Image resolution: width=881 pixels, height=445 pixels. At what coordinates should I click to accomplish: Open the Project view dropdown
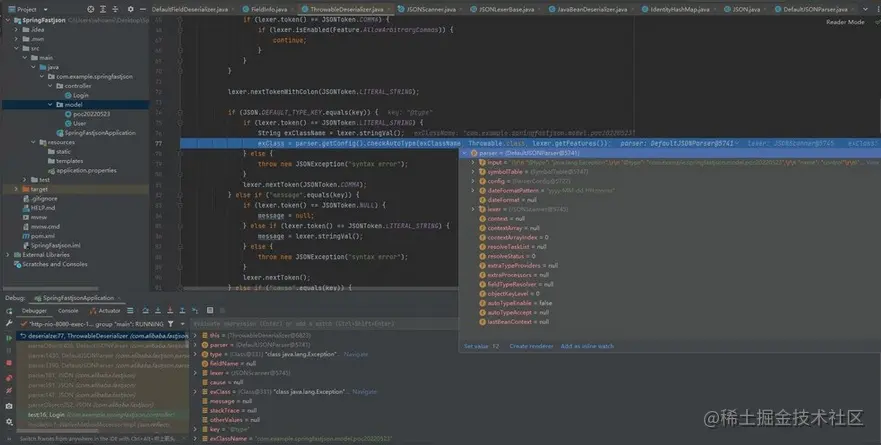[46, 10]
